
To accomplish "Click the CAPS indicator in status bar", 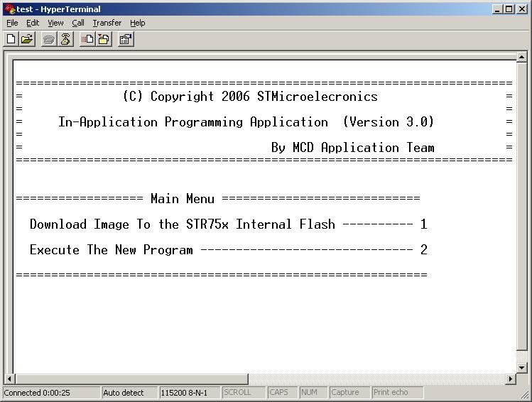I will tap(282, 393).
